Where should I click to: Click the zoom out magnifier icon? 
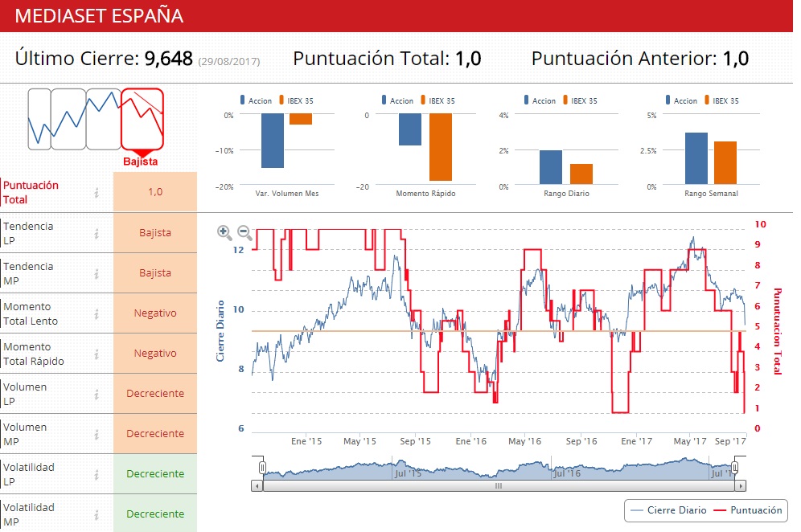coord(244,233)
